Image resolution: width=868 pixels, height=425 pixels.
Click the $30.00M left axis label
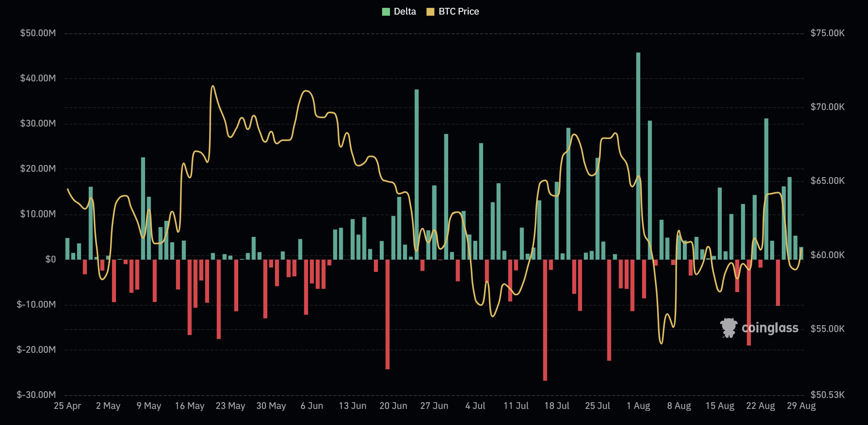pyautogui.click(x=38, y=123)
